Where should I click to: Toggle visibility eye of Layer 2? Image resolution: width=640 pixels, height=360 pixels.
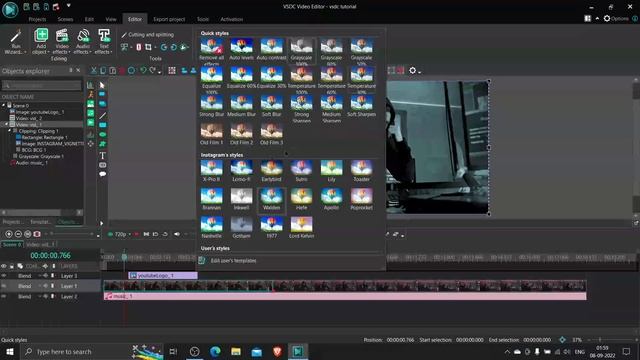[4, 297]
